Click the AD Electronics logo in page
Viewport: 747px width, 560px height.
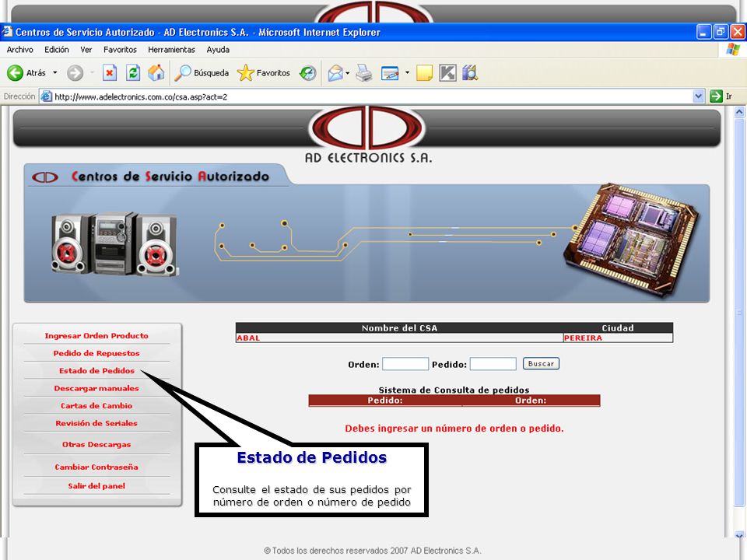(x=367, y=135)
